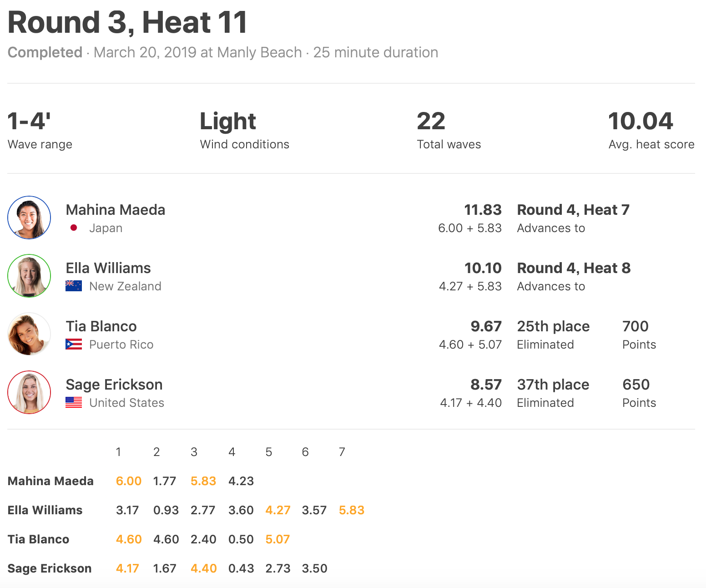Click Mahina Maeda's profile photo
Image resolution: width=706 pixels, height=588 pixels.
29,218
